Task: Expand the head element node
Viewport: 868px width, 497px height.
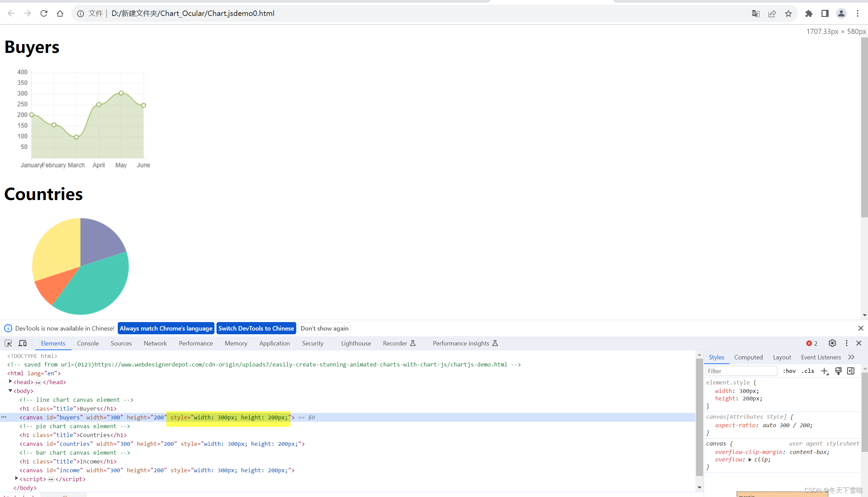Action: coord(11,382)
